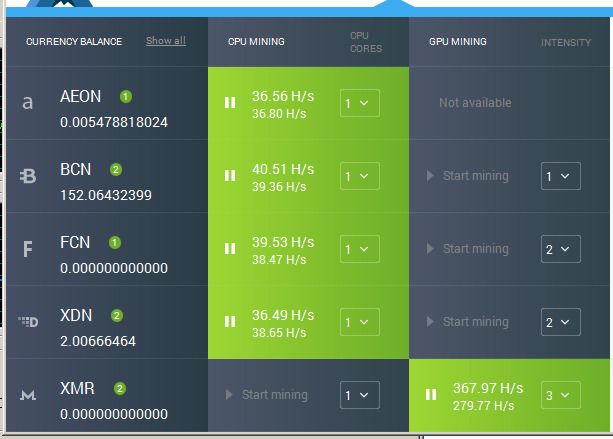613x439 pixels.
Task: Start BCN GPU mining
Action: coord(468,176)
